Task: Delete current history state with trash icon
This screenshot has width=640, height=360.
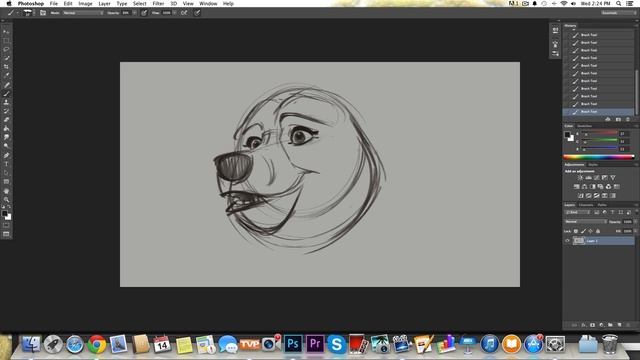Action: 628,119
